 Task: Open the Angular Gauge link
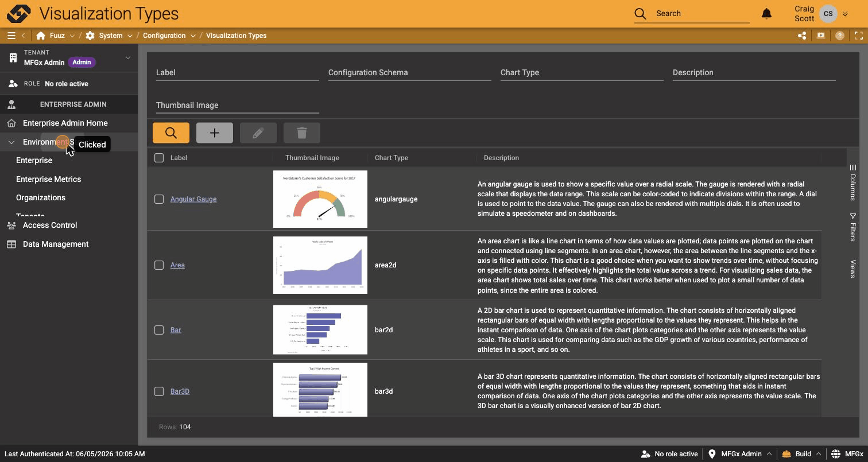coord(193,199)
